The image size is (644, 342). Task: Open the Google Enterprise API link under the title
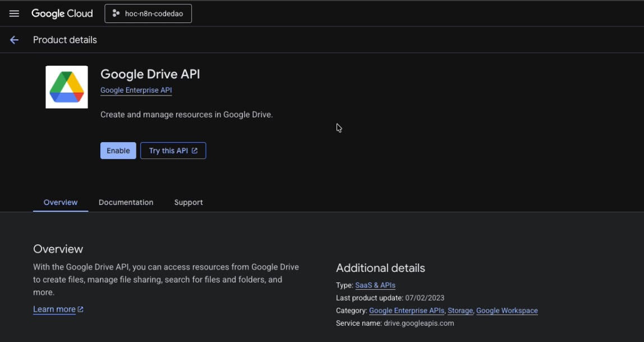click(x=136, y=90)
